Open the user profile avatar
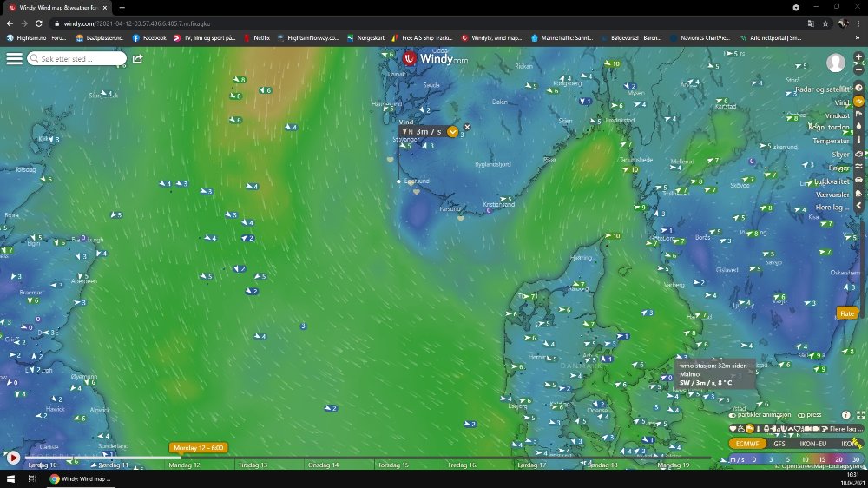Image resolution: width=868 pixels, height=488 pixels. [835, 63]
